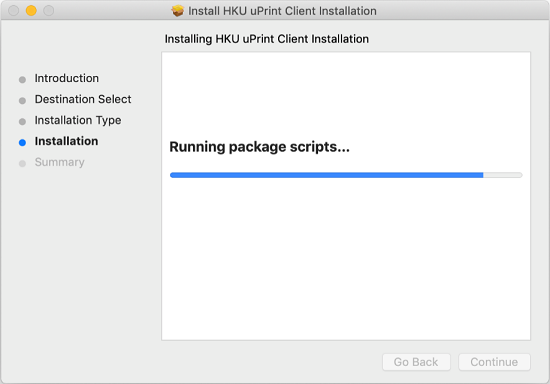Click the gray bullet beside Installation Type
Viewport: 550px width, 384px height.
click(x=22, y=122)
